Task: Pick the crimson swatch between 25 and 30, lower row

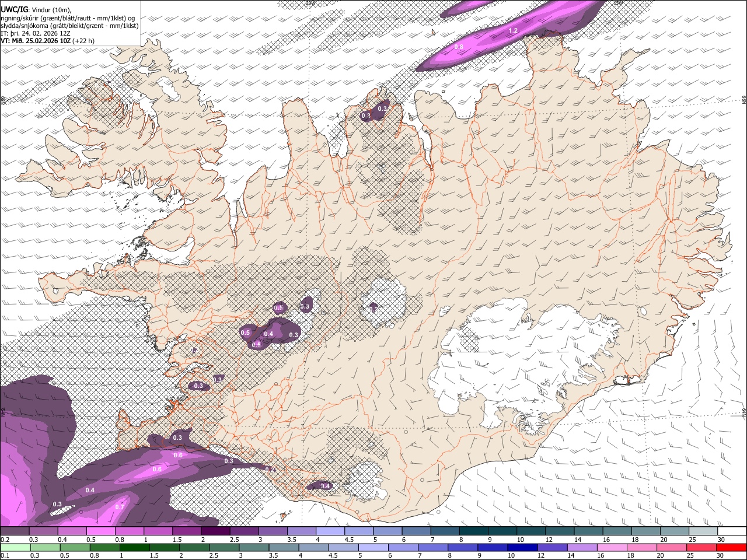Action: pos(700,547)
